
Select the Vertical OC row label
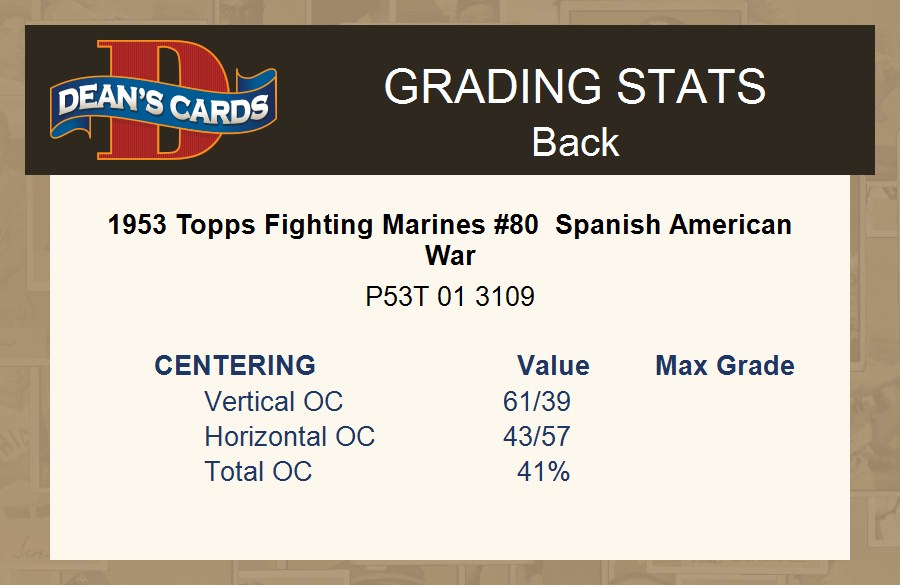tap(273, 402)
